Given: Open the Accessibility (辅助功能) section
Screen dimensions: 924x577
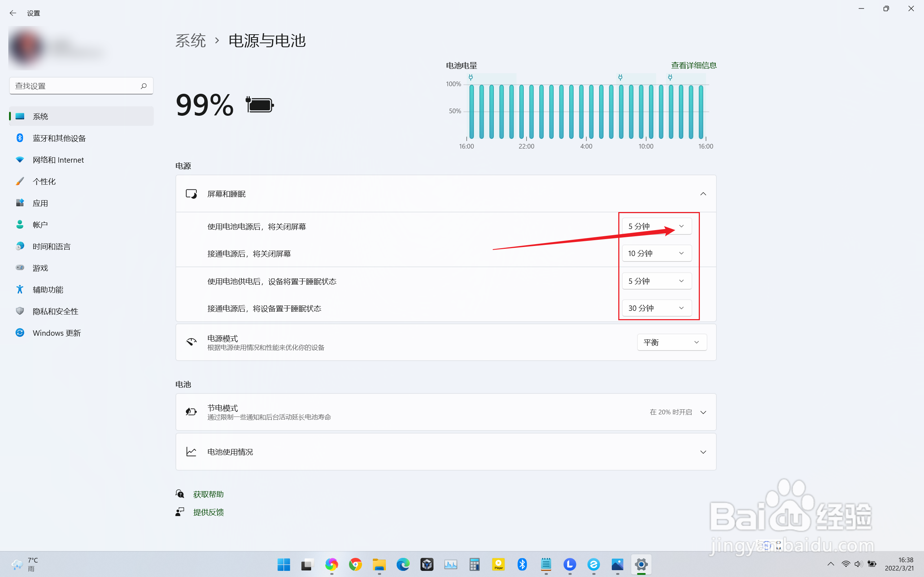Looking at the screenshot, I should pos(48,290).
